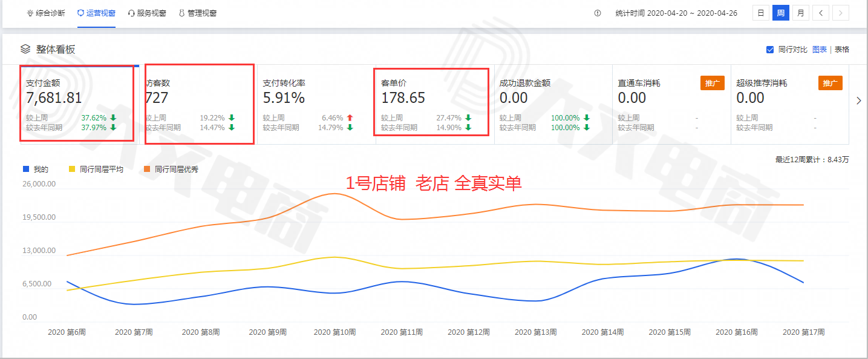868x359 pixels.
Task: Click 支付转化率 value 5.91%
Action: coord(284,98)
